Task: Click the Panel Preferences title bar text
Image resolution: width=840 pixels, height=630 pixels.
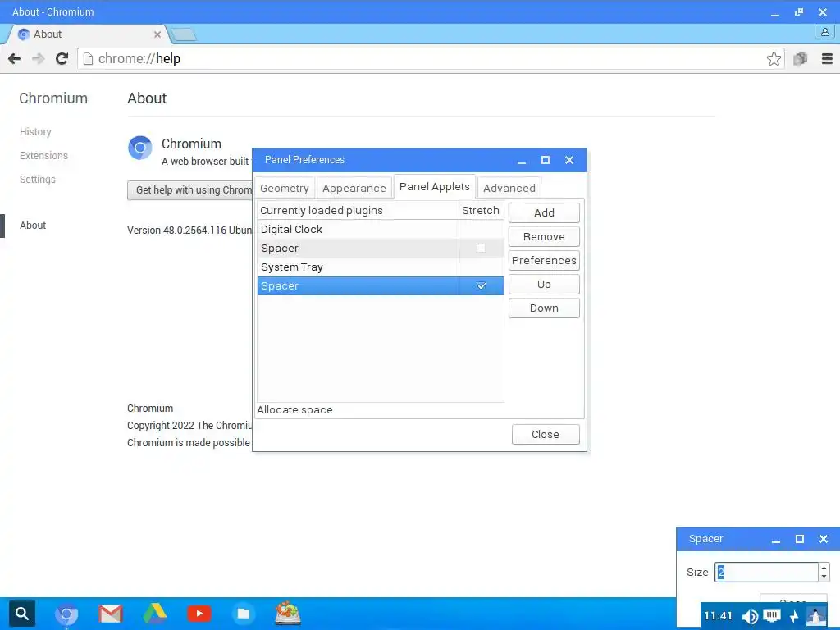Action: (x=304, y=160)
